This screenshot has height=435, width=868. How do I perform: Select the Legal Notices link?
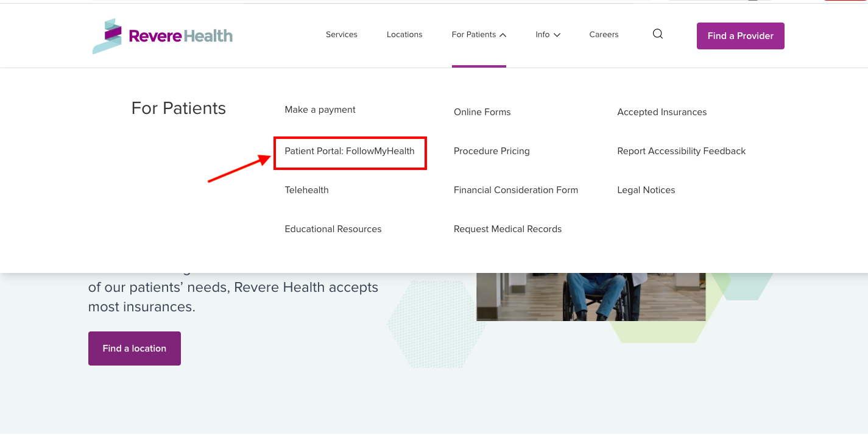[646, 189]
